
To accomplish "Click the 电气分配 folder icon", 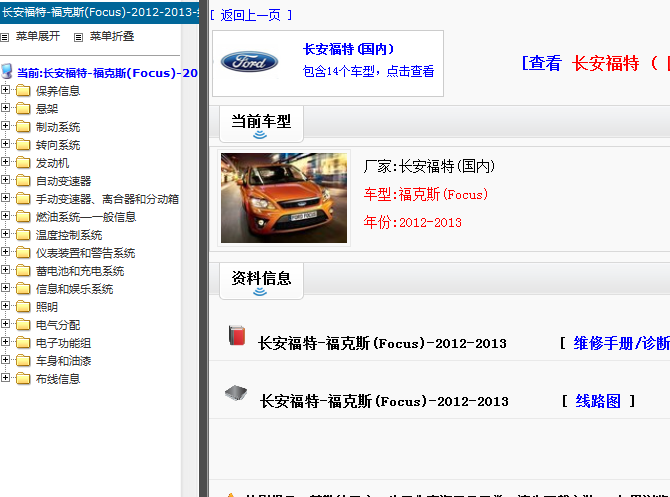I will [x=23, y=325].
